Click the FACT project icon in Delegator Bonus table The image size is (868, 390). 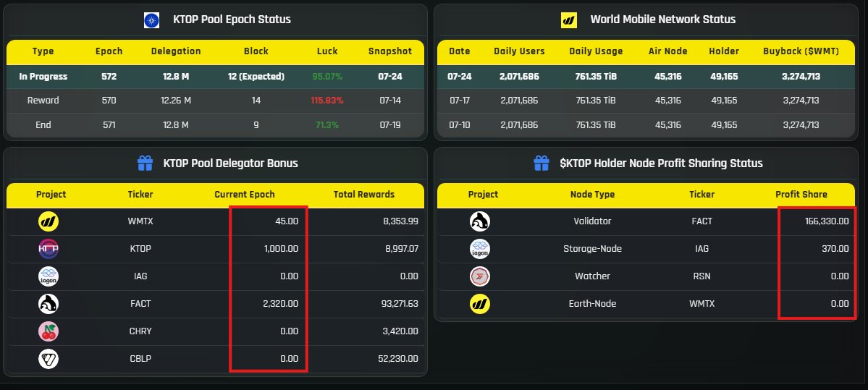click(x=49, y=304)
